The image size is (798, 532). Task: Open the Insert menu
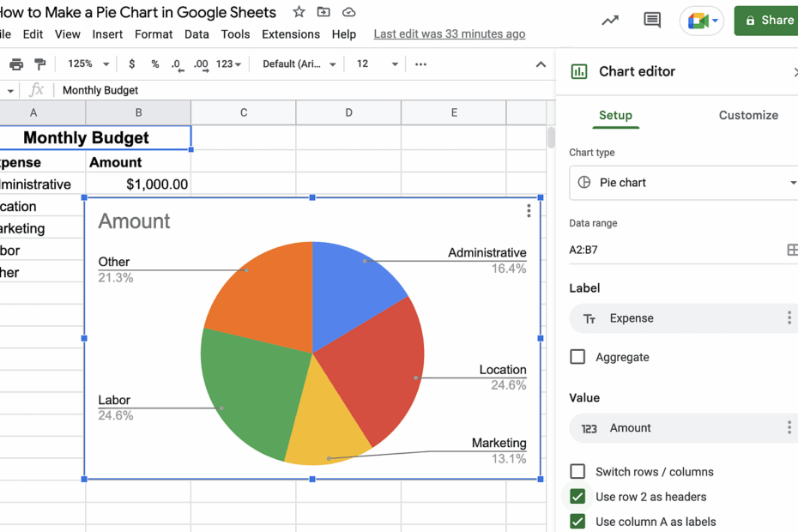point(107,34)
